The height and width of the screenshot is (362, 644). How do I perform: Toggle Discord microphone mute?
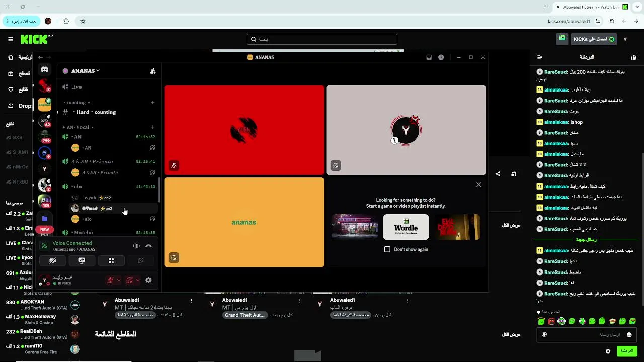110,280
